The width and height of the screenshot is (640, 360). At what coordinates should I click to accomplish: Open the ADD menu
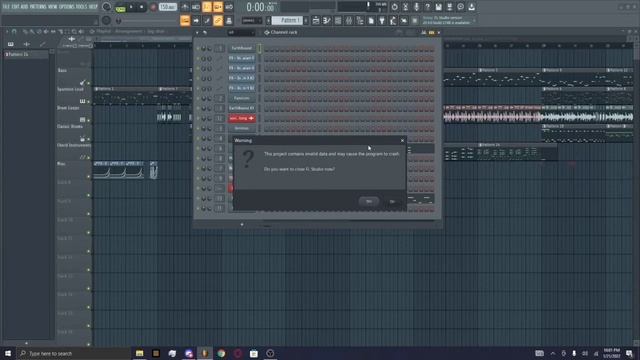point(24,7)
